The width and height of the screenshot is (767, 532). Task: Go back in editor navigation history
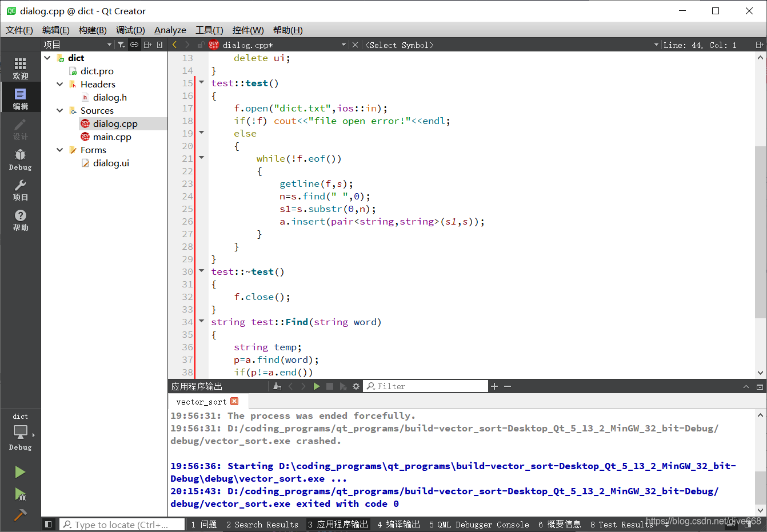tap(174, 45)
